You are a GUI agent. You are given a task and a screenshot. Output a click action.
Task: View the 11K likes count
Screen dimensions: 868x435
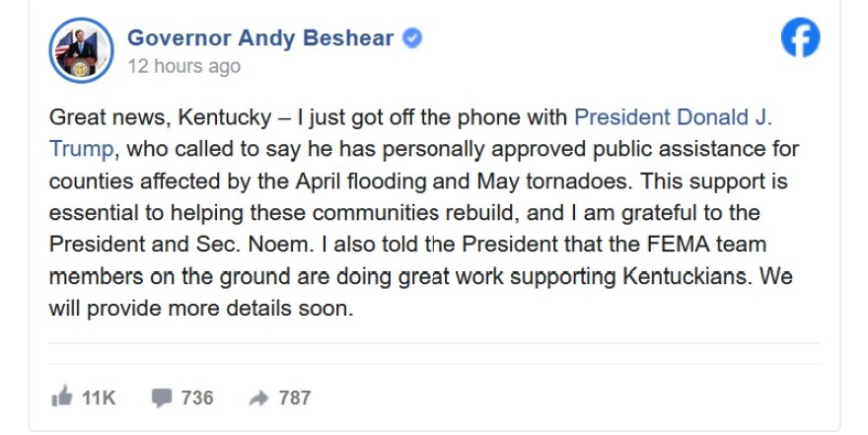pos(99,398)
